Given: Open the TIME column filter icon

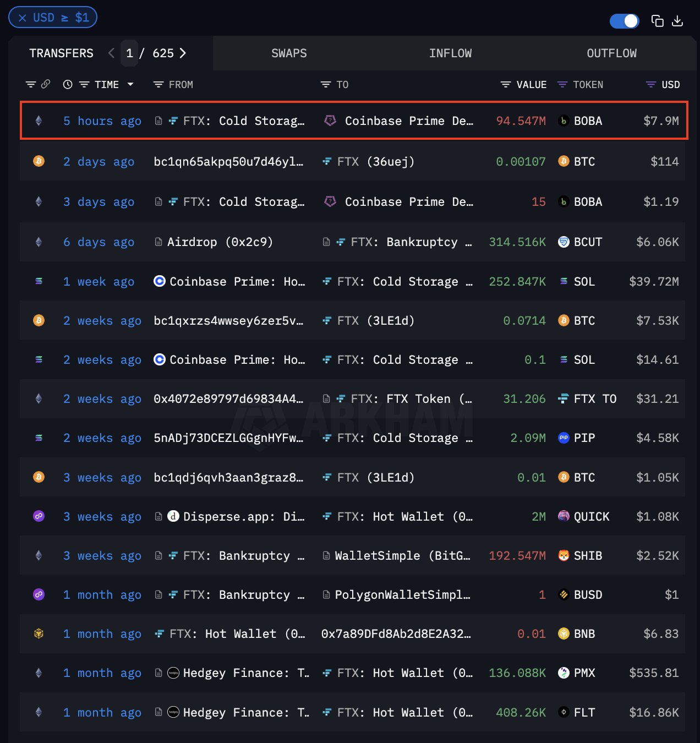Looking at the screenshot, I should pos(84,84).
